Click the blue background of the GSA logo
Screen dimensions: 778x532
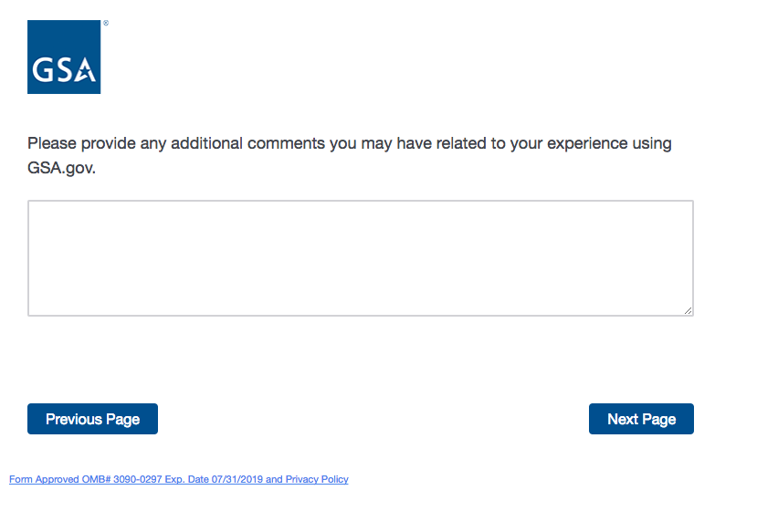[64, 37]
